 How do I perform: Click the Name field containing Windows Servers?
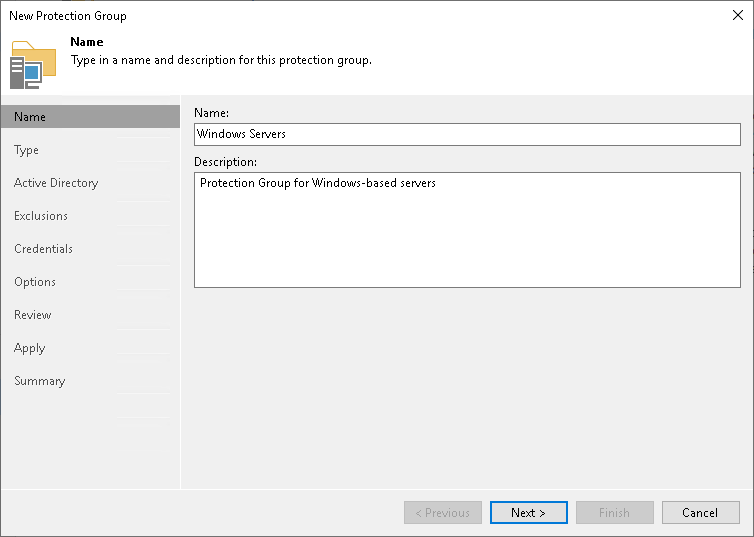click(x=467, y=134)
